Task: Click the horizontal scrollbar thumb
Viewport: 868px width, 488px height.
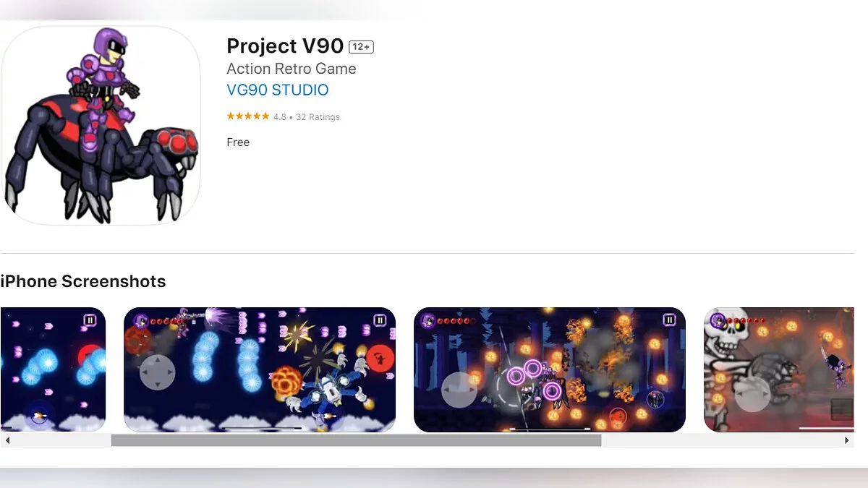Action: click(x=356, y=440)
